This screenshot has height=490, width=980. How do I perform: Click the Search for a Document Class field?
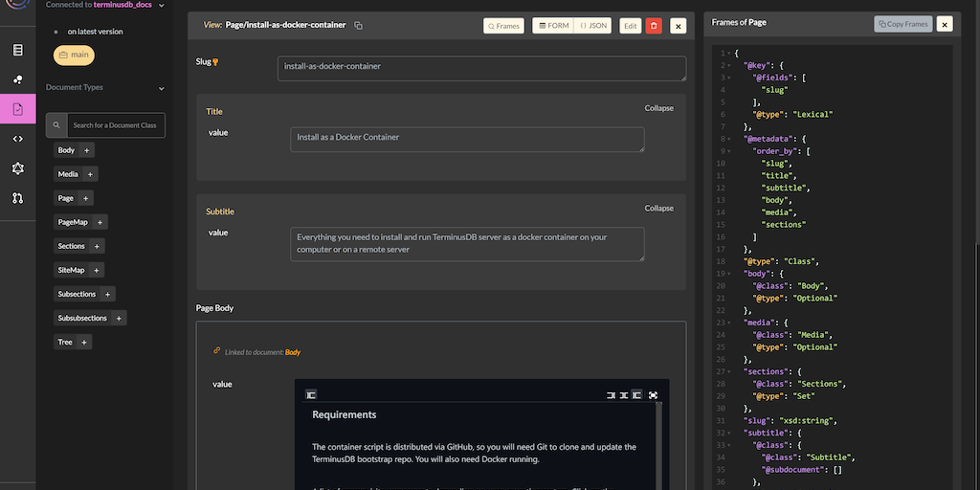click(117, 125)
